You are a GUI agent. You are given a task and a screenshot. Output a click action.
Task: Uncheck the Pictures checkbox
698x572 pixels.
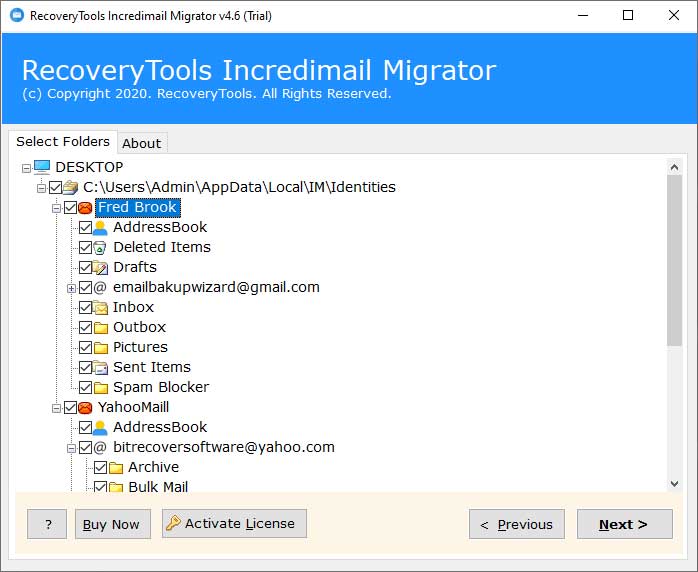coord(85,348)
